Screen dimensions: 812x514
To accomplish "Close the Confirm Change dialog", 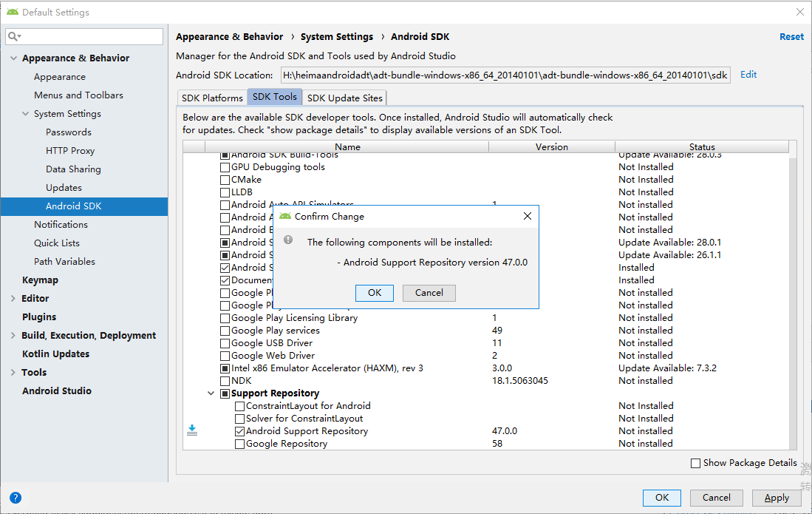I will point(528,216).
